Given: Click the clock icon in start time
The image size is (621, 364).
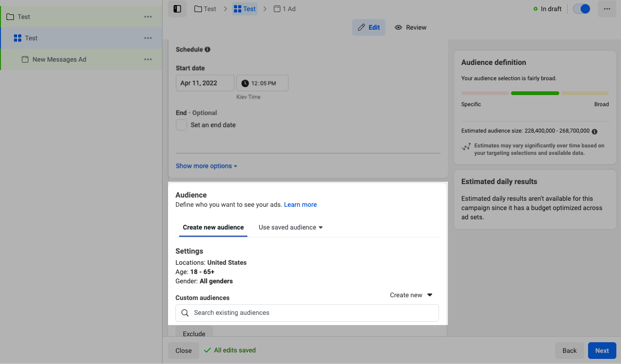Looking at the screenshot, I should point(245,83).
